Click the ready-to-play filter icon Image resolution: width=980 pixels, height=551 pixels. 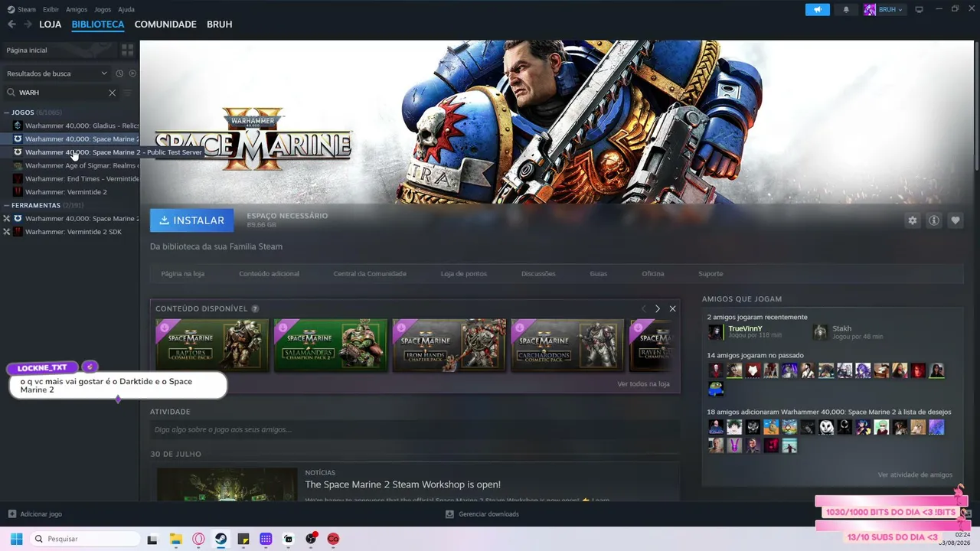coord(132,73)
